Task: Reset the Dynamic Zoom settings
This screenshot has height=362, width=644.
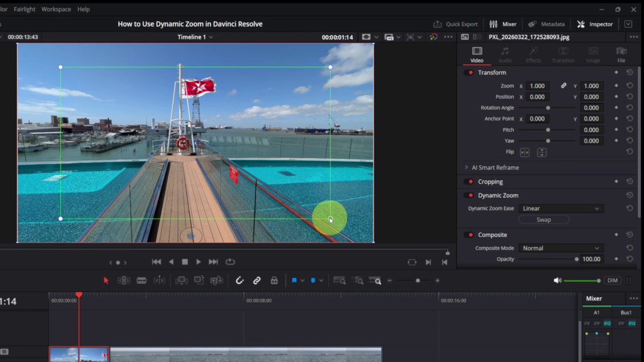Action: 630,195
